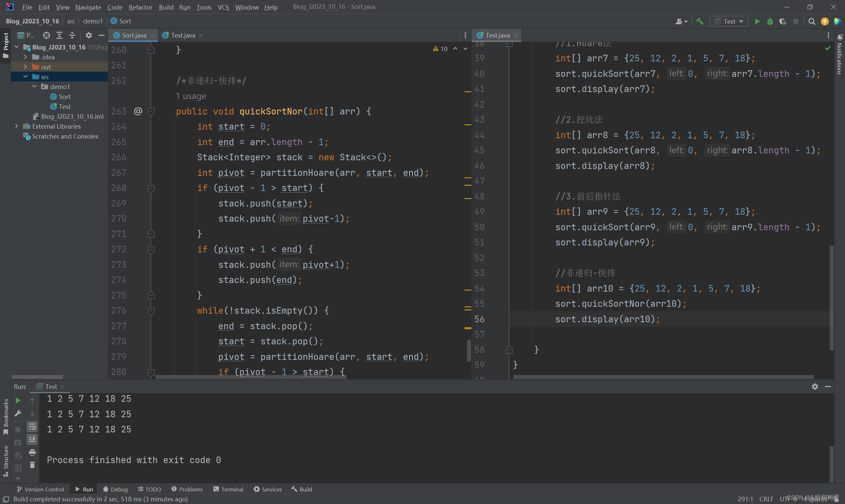Open the Test run configuration dropdown
This screenshot has width=845, height=504.
728,21
